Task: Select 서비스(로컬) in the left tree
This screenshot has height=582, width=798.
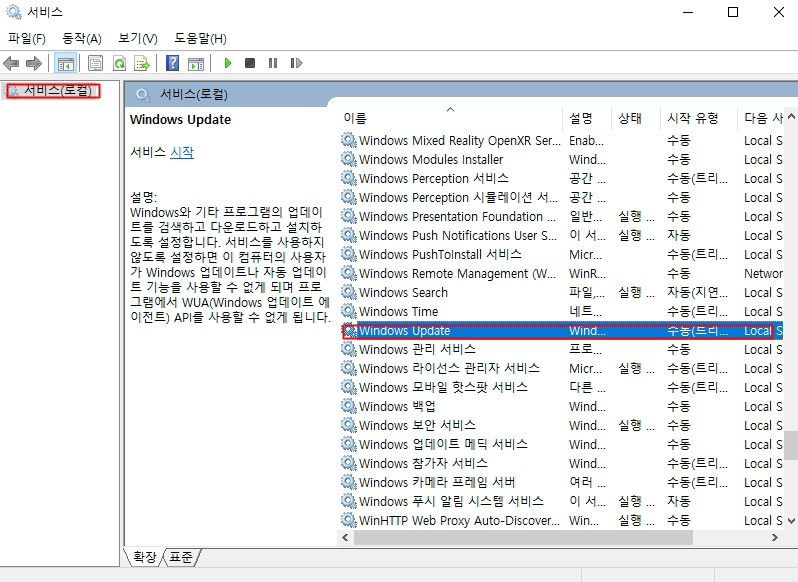Action: [x=58, y=91]
